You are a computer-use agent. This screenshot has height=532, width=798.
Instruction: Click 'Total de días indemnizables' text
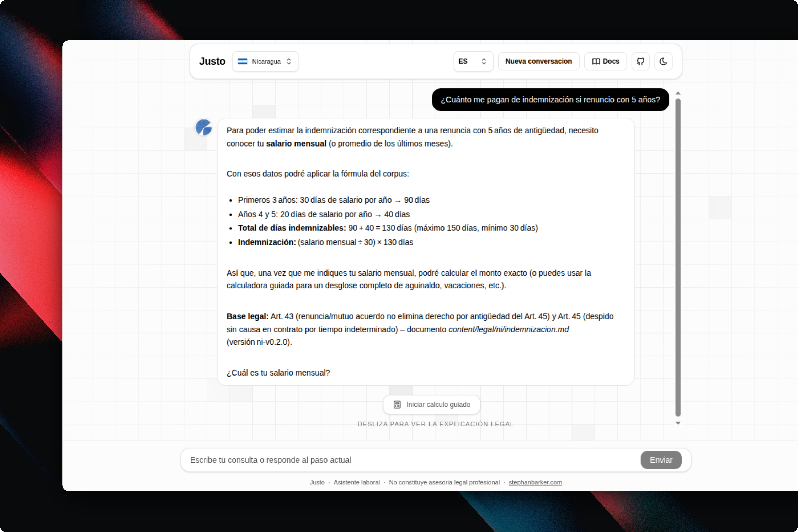pyautogui.click(x=292, y=228)
